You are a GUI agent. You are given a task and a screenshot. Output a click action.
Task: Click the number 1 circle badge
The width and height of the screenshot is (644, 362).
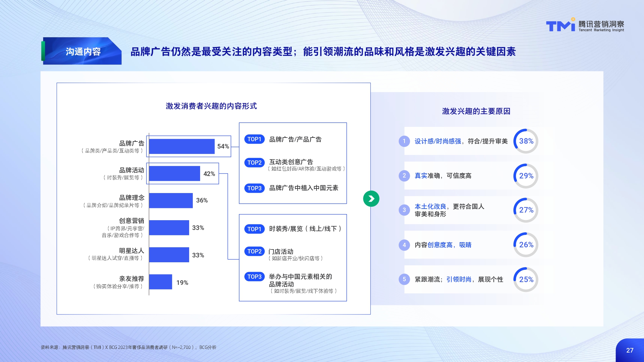click(404, 141)
